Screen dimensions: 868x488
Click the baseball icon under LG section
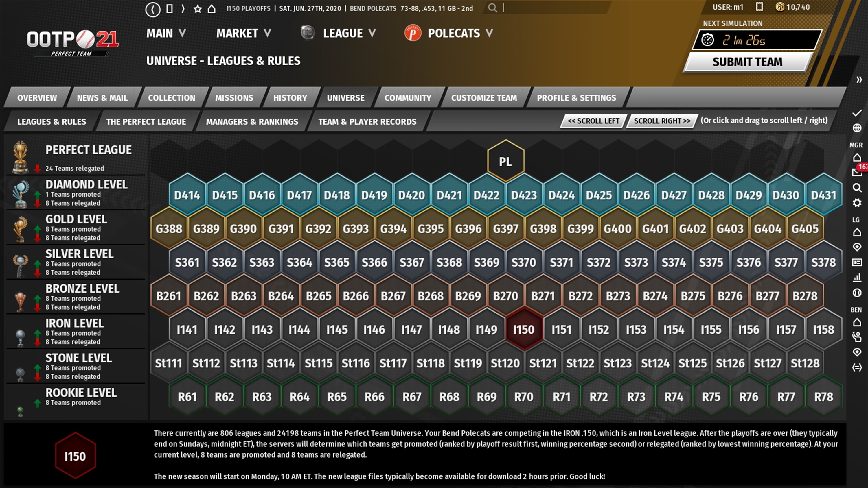point(857,292)
